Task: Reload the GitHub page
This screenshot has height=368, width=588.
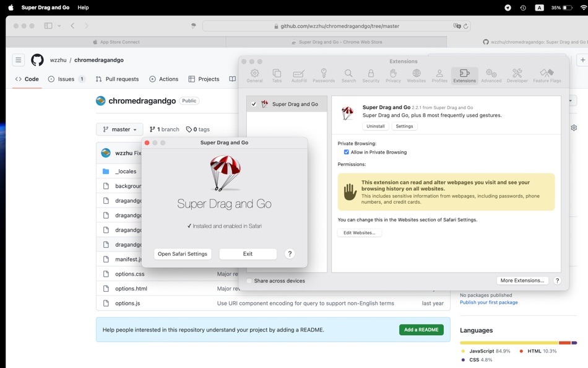Action: [x=465, y=26]
